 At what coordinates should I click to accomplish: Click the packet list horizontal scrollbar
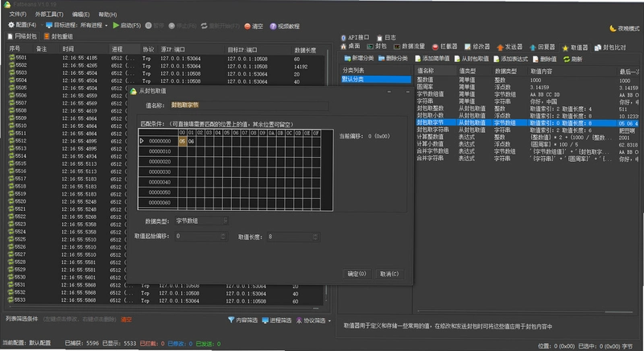(164, 308)
